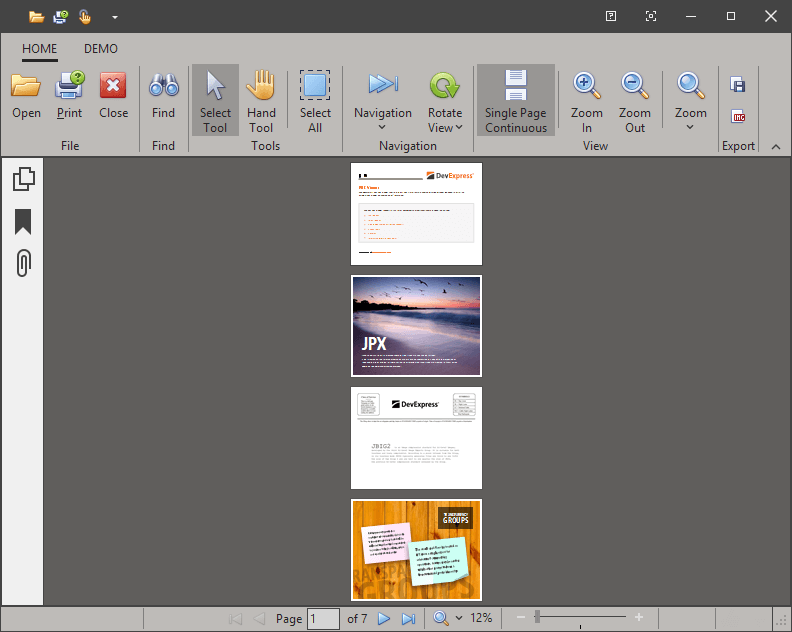Image resolution: width=792 pixels, height=632 pixels.
Task: Activate the Select Tool
Action: [x=215, y=99]
